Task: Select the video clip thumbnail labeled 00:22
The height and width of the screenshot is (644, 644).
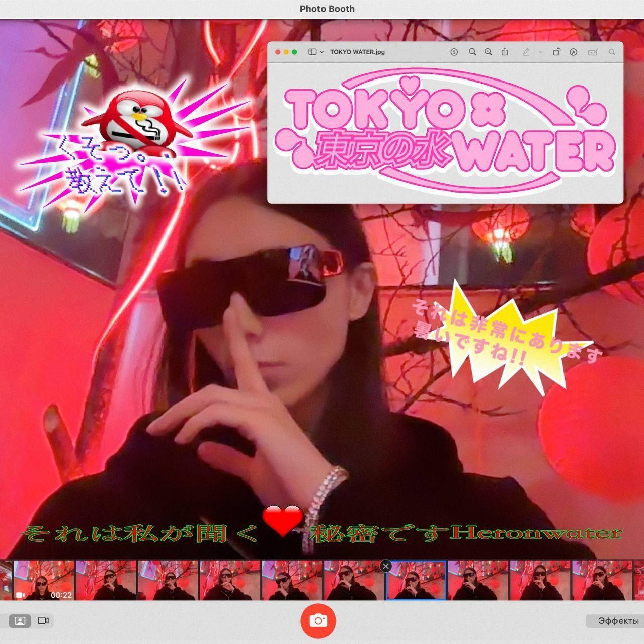Action: coord(44,581)
